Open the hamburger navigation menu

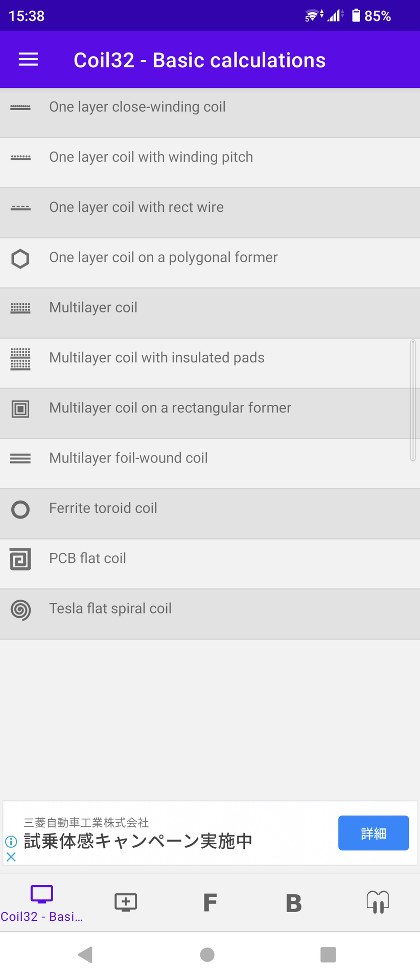28,60
